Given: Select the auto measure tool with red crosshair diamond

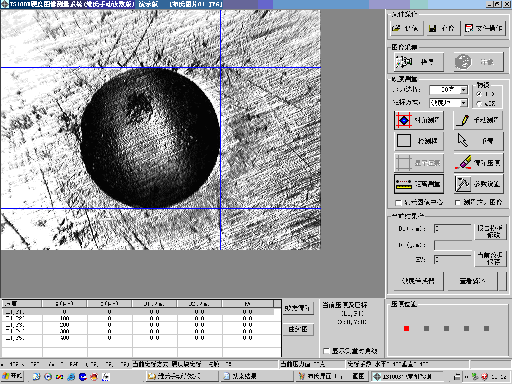Looking at the screenshot, I should click(419, 120).
